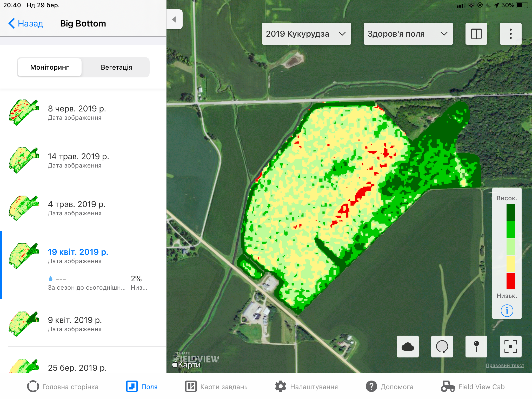Tap the 14 трав. field thumbnail

pos(24,160)
